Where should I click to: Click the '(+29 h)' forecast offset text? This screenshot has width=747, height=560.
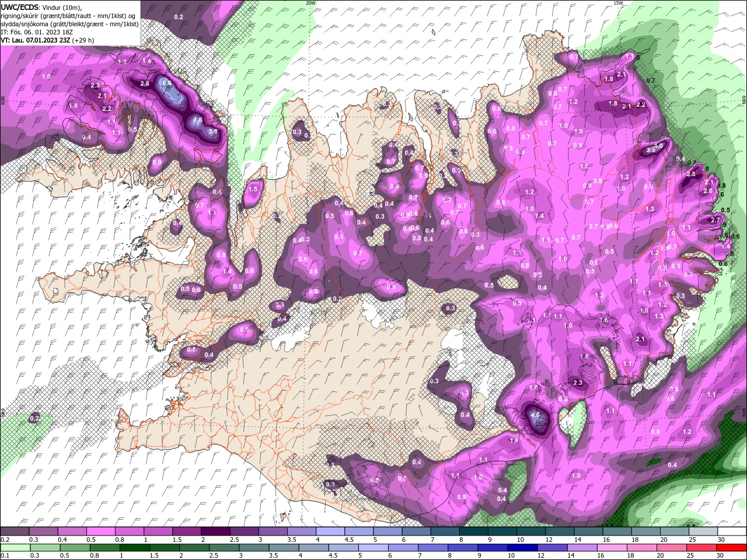[83, 40]
